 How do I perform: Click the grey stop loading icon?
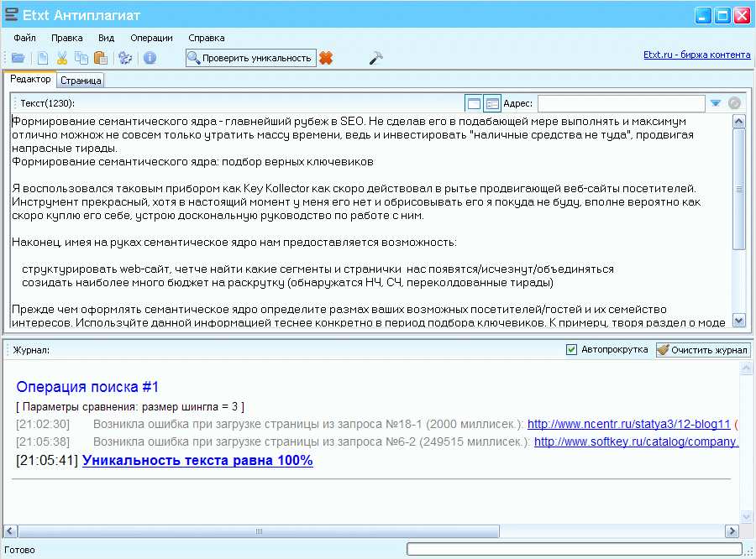point(734,103)
